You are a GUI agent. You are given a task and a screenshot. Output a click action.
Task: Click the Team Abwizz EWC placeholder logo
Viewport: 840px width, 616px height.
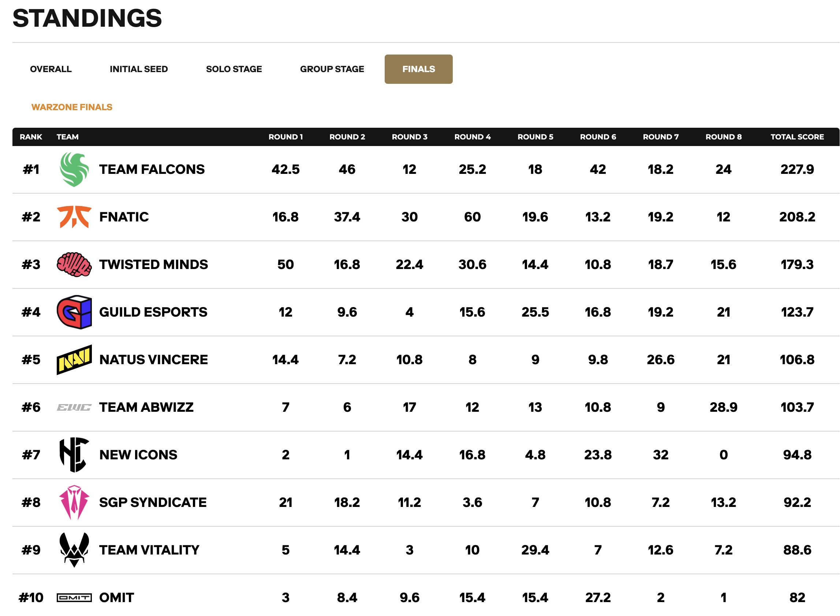[74, 408]
